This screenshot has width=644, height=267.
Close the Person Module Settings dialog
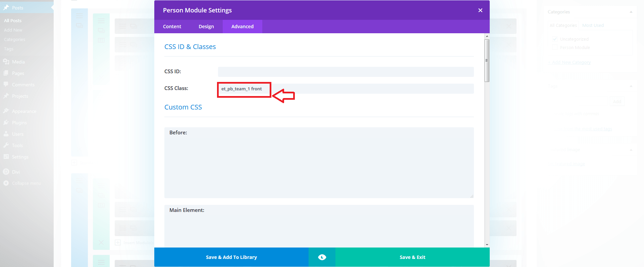(480, 10)
